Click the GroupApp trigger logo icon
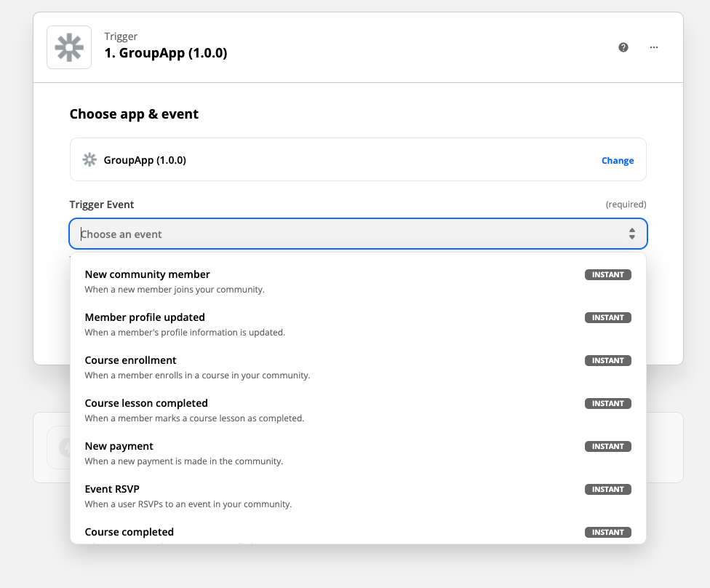Viewport: 710px width, 588px height. coord(69,47)
